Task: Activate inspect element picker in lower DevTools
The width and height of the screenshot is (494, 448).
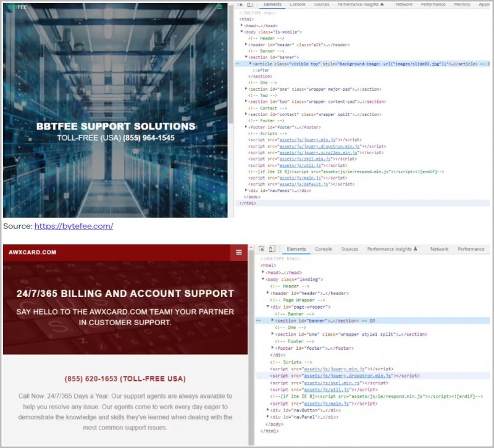Action: point(260,249)
